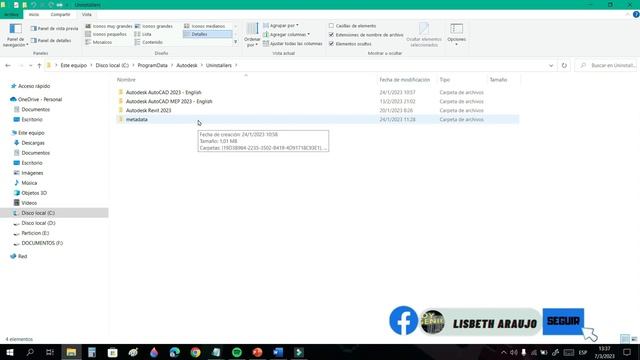Select Iconos pequeños layout
This screenshot has height=360, width=640.
[106, 34]
